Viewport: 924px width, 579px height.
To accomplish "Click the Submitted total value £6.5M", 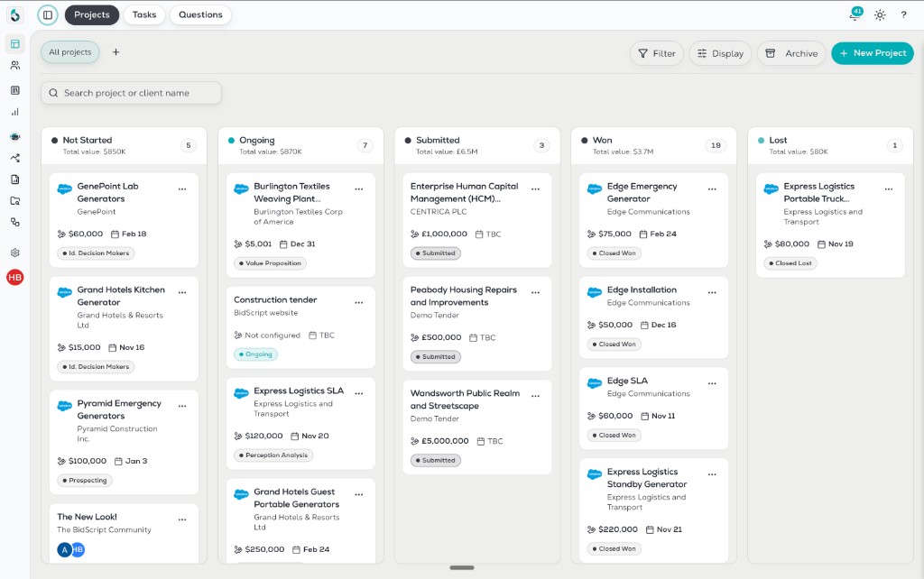I will (447, 152).
